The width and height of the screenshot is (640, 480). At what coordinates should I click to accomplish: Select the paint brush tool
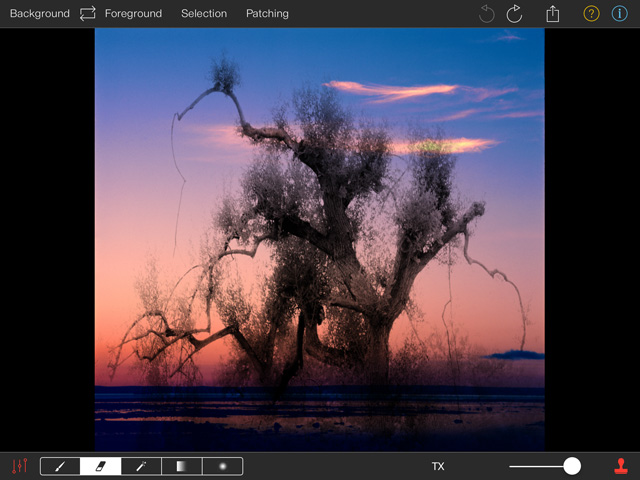(x=60, y=466)
